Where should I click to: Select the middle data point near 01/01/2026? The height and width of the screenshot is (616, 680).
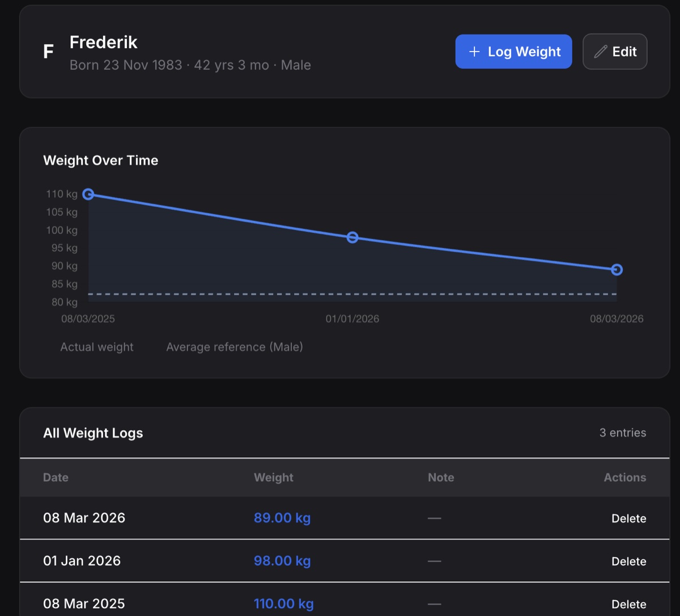pos(352,237)
